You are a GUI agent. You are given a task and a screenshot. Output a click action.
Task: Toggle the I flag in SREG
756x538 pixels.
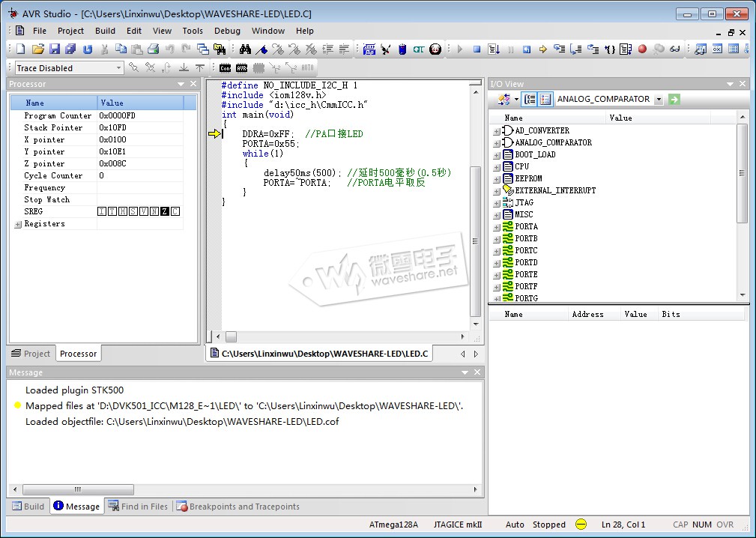coord(102,212)
